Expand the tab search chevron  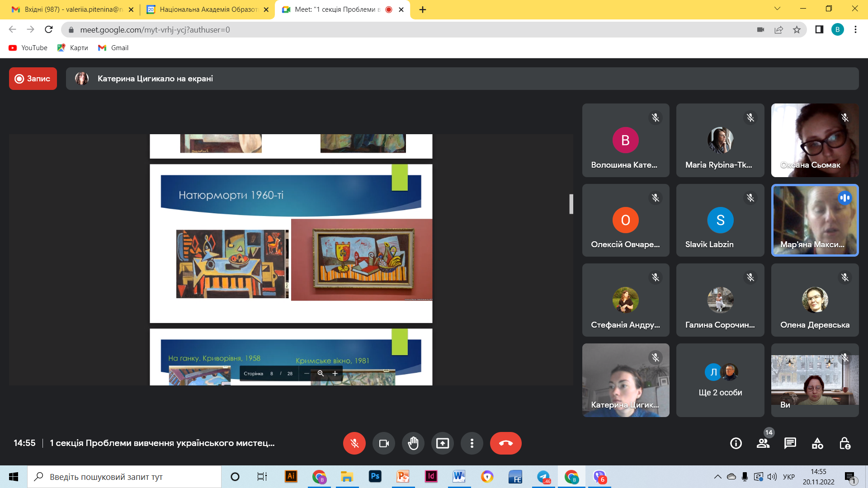(777, 9)
